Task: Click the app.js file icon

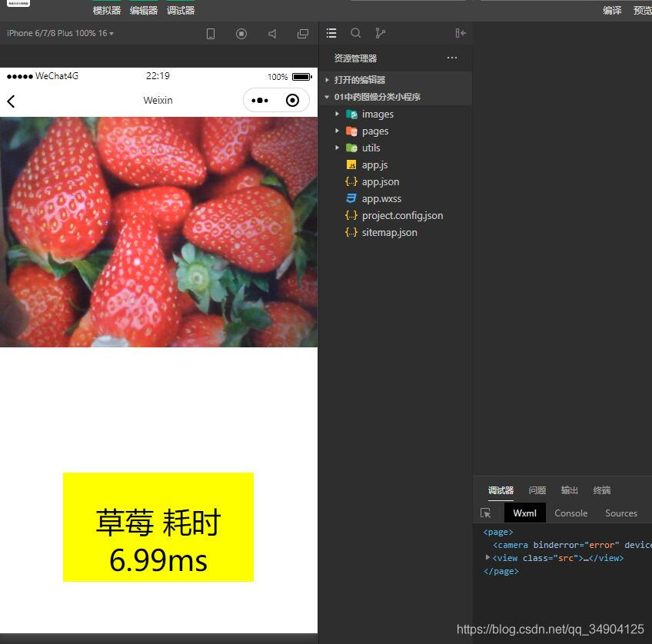Action: (x=351, y=165)
